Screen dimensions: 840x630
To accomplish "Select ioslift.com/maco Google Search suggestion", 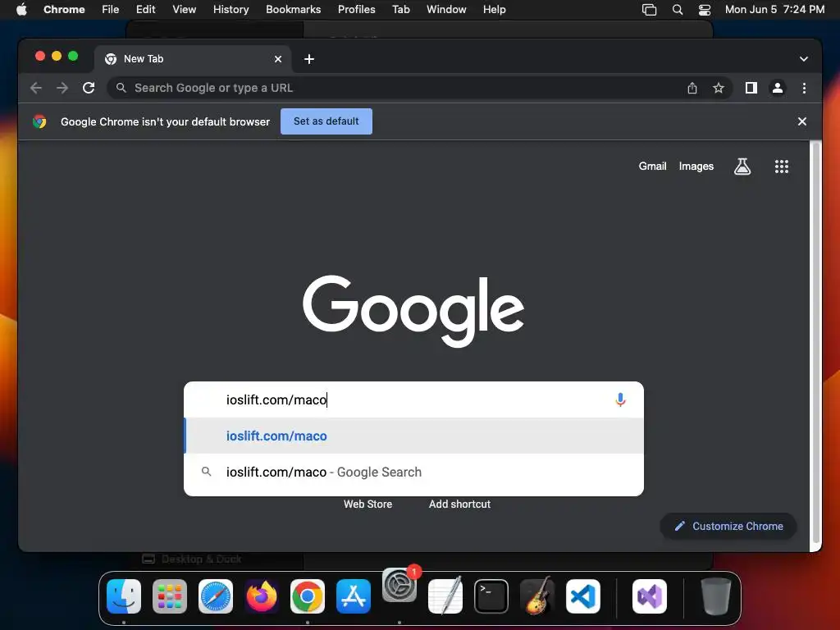I will (413, 472).
